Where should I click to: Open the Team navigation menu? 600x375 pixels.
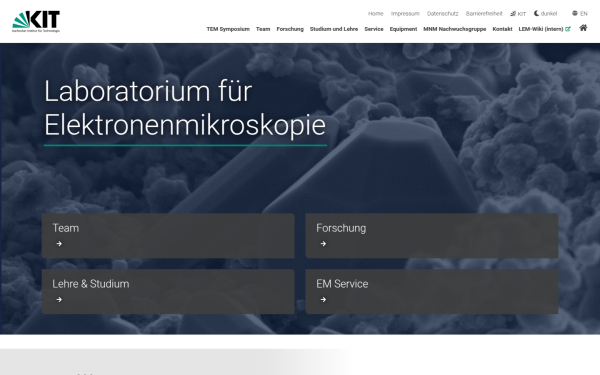263,29
